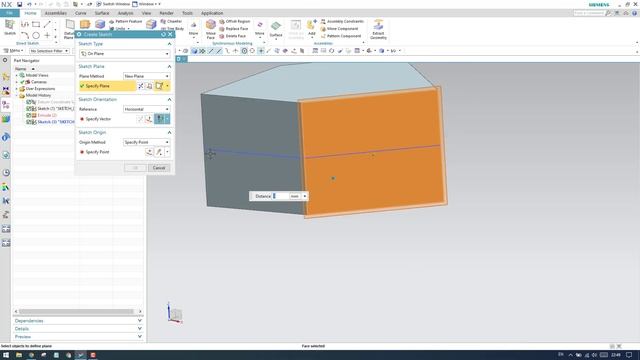
Task: Collapse the Sketch Plane section
Action: click(169, 66)
